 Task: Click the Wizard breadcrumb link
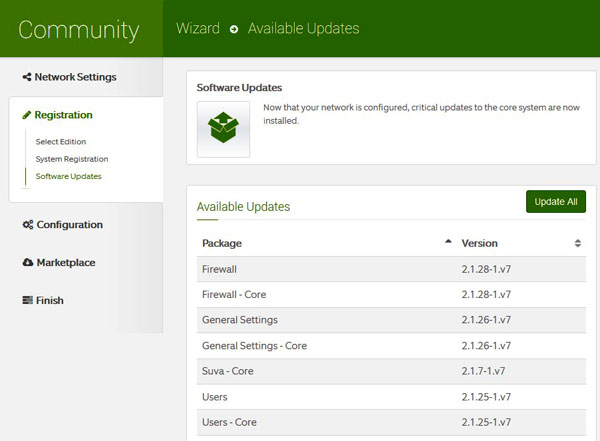pyautogui.click(x=198, y=29)
